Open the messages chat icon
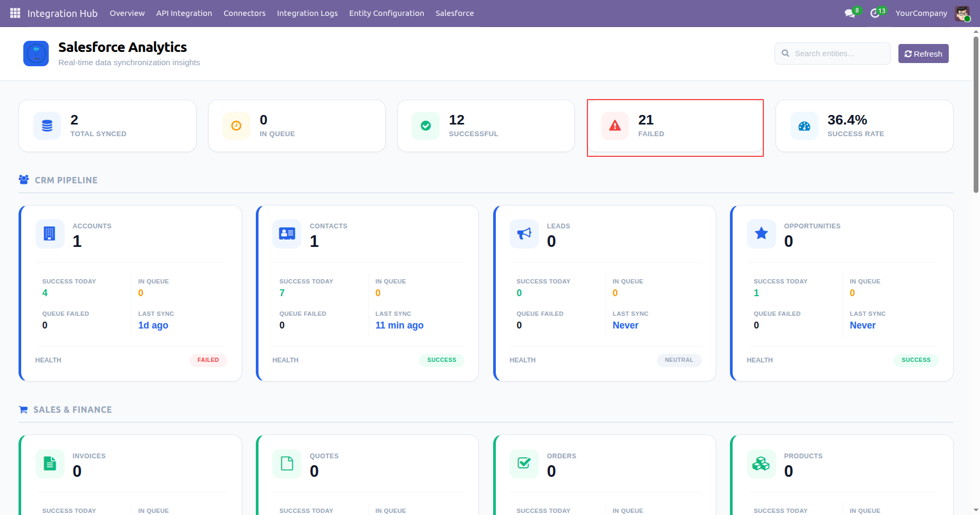The height and width of the screenshot is (515, 980). pyautogui.click(x=850, y=13)
